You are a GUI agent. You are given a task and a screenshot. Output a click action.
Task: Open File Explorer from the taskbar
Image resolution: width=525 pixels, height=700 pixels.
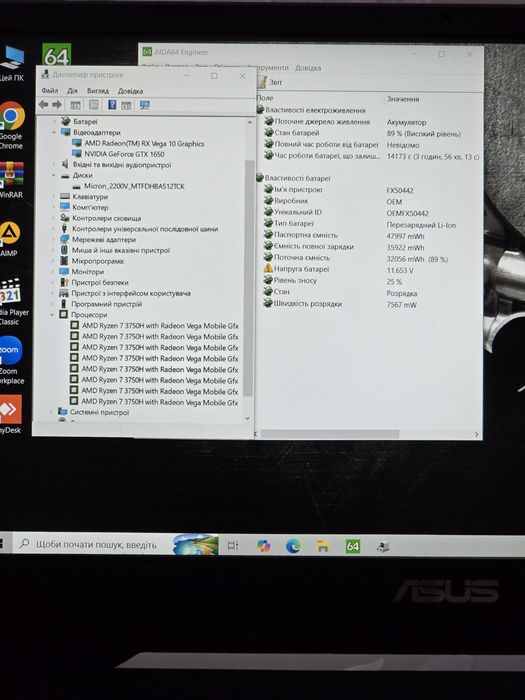pyautogui.click(x=323, y=546)
